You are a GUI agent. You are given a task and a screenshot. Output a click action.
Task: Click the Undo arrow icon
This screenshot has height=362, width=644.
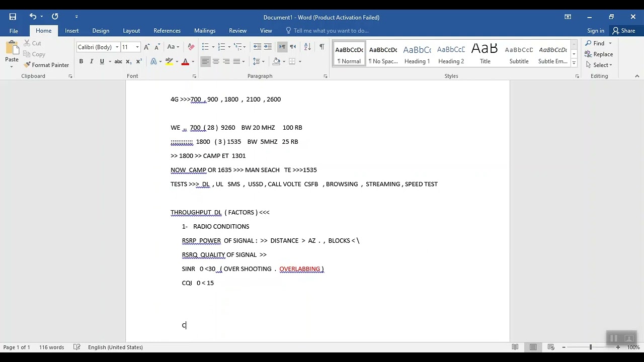point(33,17)
